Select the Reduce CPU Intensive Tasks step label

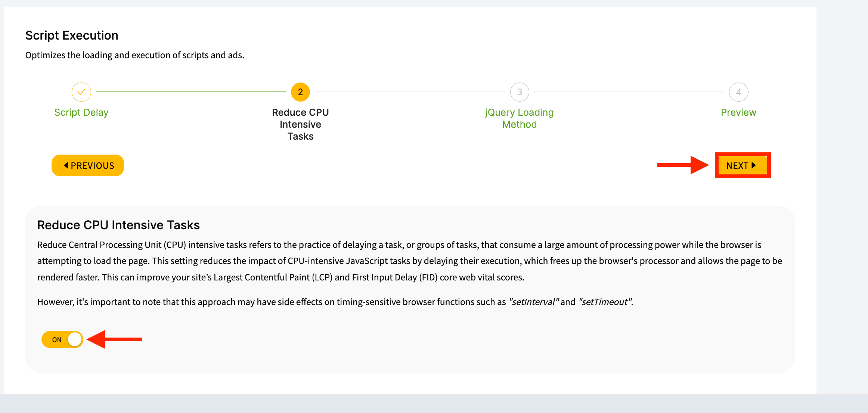tap(300, 124)
